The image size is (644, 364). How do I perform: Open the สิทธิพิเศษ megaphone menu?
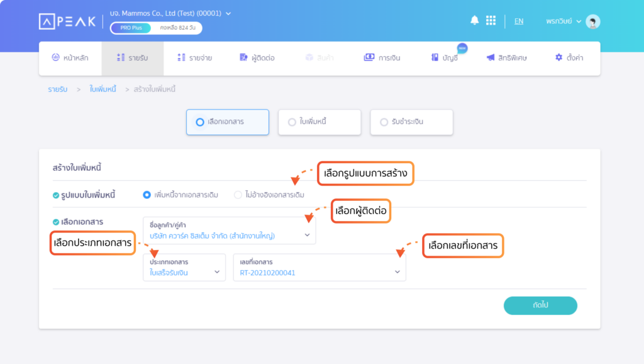pyautogui.click(x=506, y=58)
